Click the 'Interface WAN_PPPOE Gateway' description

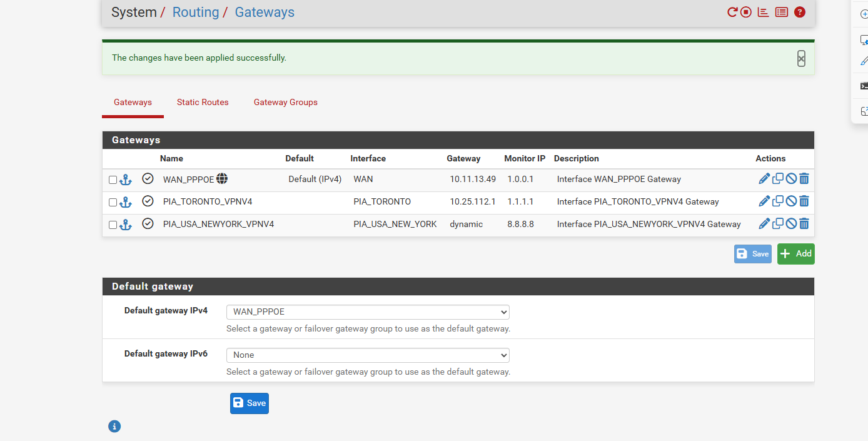619,180
